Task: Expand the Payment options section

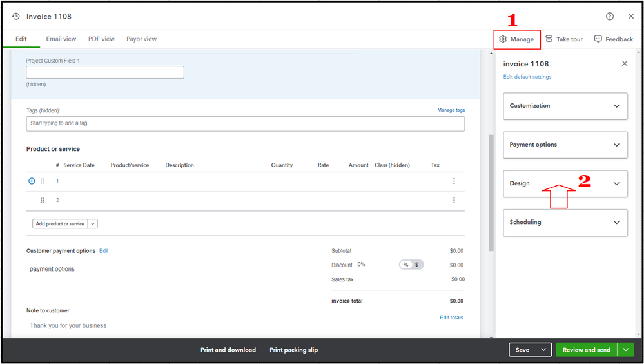Action: (x=565, y=145)
